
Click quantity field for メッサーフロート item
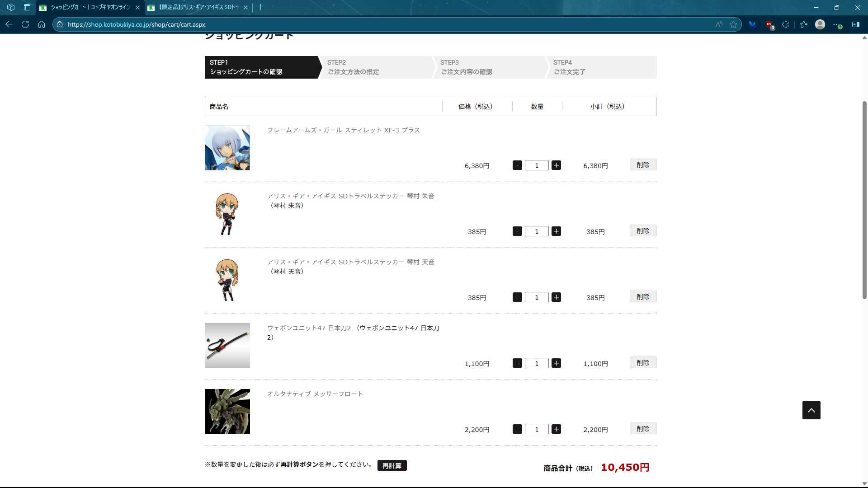(537, 429)
